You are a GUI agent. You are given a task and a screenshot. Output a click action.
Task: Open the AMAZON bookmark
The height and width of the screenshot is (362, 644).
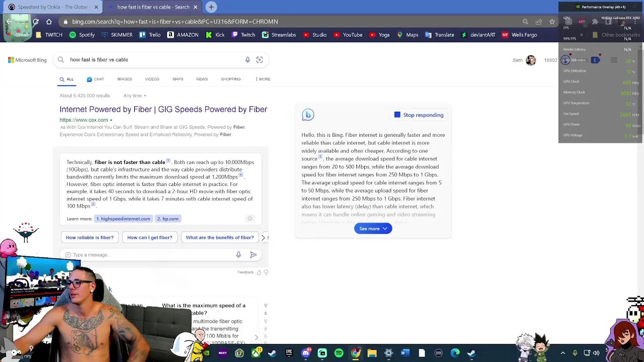(183, 35)
